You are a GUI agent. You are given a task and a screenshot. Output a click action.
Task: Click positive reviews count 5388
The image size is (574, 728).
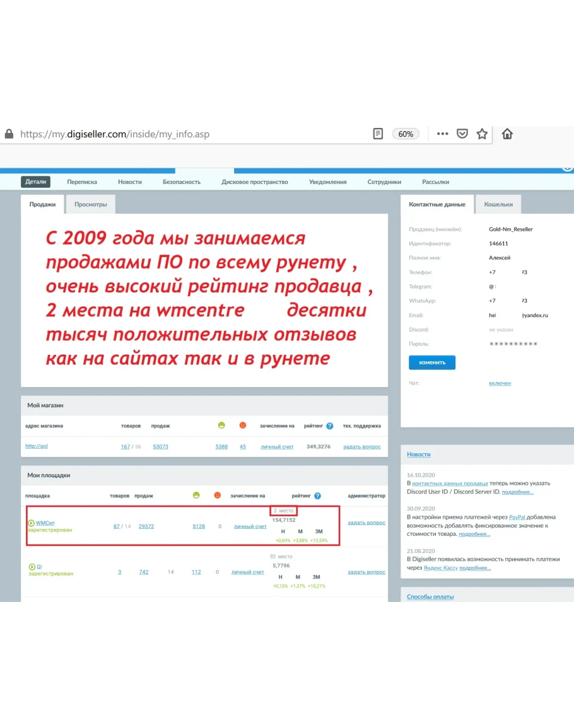pos(221,446)
